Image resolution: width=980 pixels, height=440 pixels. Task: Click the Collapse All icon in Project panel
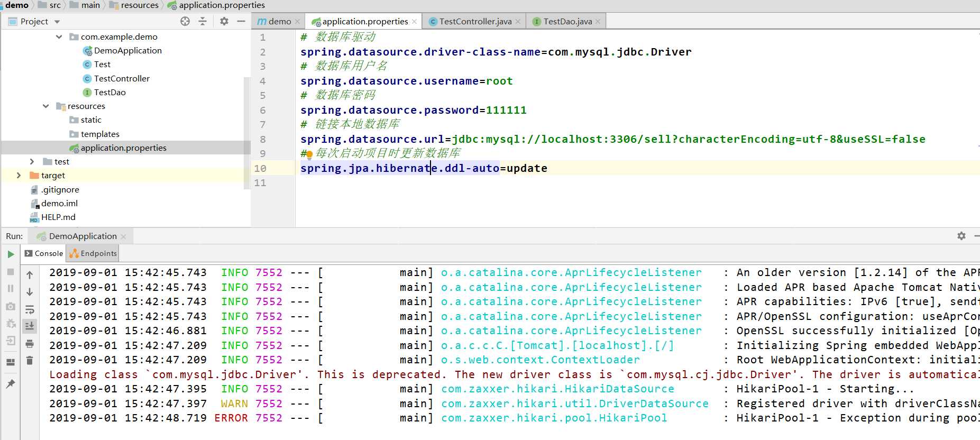pos(203,21)
